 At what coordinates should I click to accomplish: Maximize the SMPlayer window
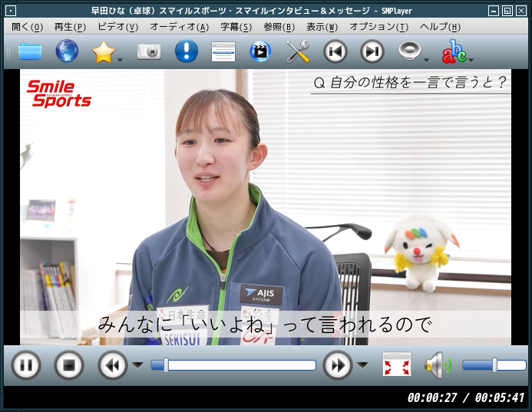507,12
